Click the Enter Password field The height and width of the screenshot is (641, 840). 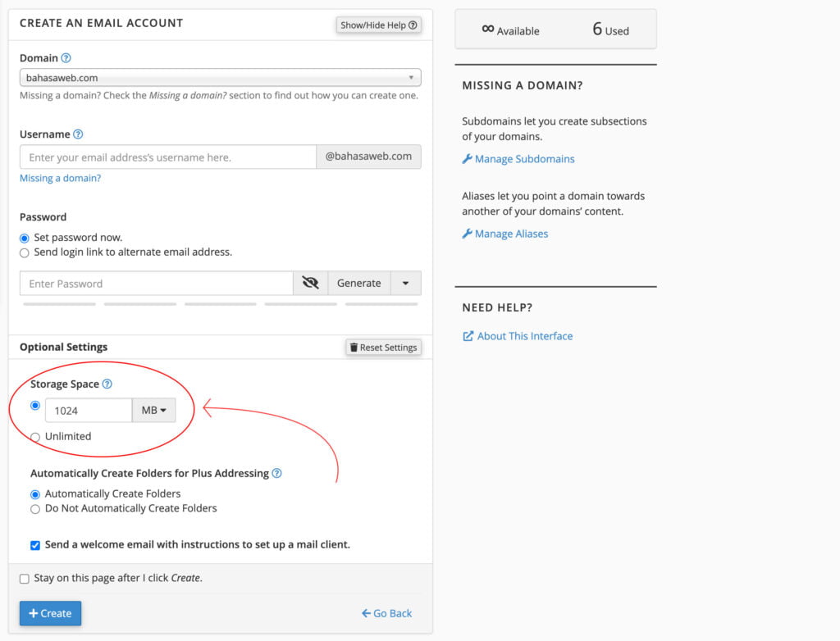pyautogui.click(x=157, y=284)
